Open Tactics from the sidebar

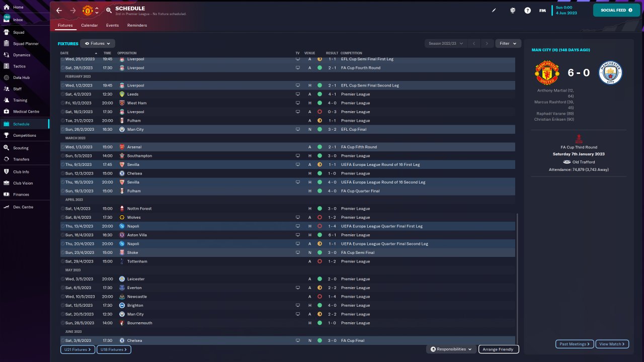pos(25,66)
